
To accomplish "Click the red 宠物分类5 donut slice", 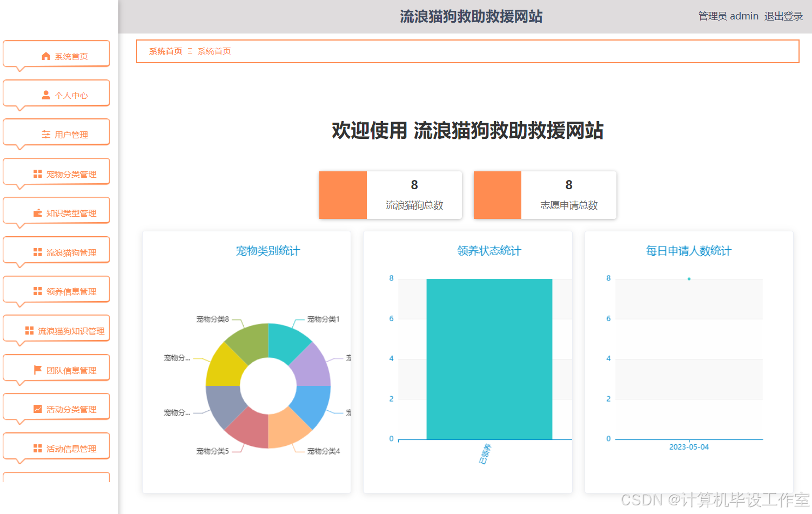I will coord(250,429).
